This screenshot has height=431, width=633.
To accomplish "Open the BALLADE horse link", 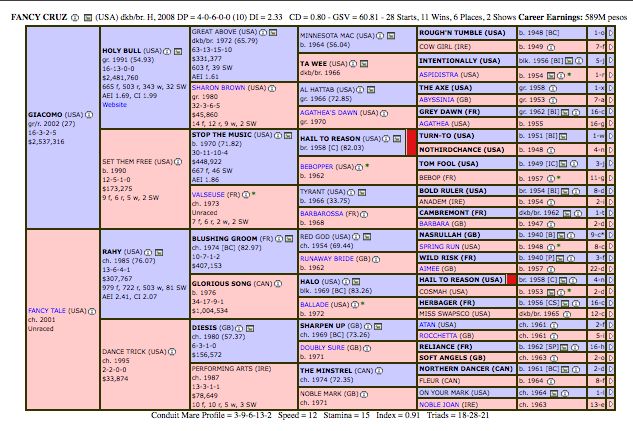I will pyautogui.click(x=314, y=305).
